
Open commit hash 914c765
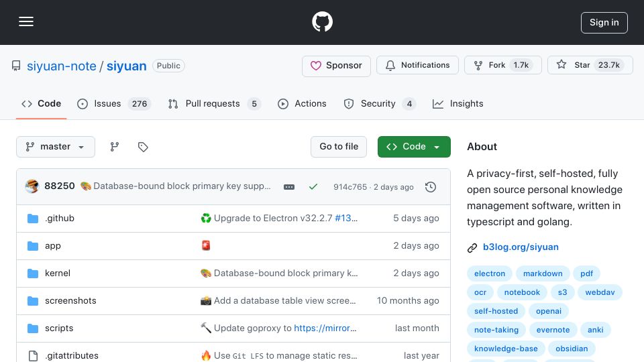(x=350, y=187)
